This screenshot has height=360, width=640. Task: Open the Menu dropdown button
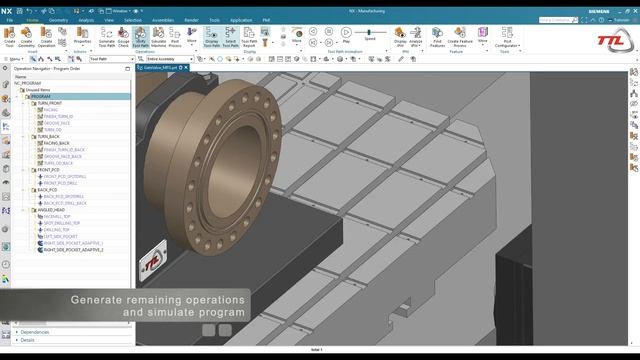[x=13, y=59]
